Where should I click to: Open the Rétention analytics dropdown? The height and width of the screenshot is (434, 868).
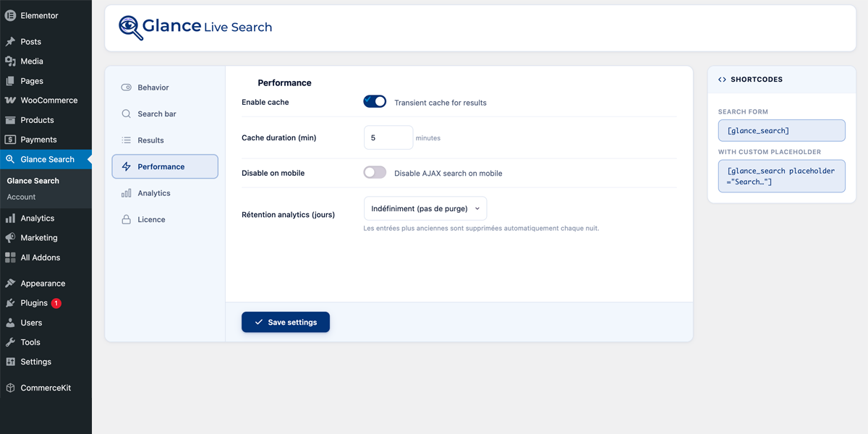point(425,208)
